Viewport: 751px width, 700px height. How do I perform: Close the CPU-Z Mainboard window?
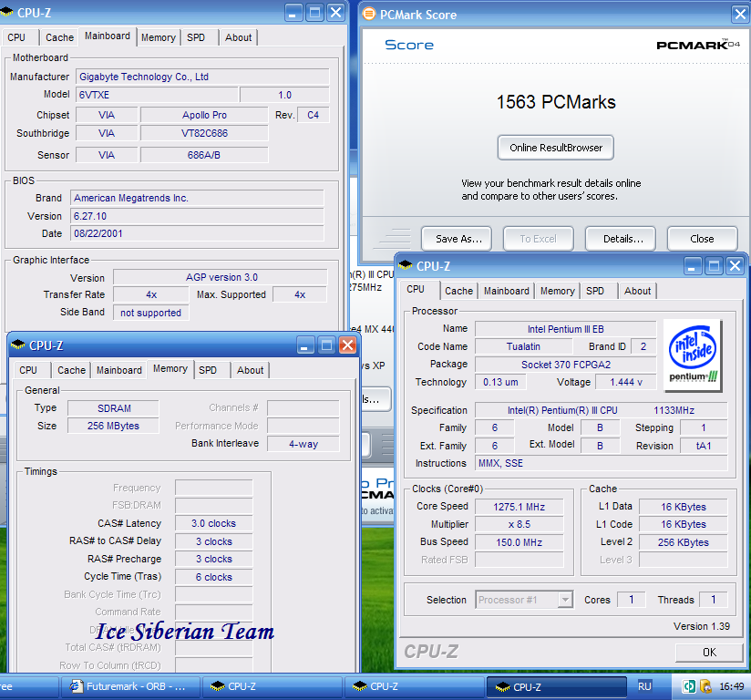[336, 13]
